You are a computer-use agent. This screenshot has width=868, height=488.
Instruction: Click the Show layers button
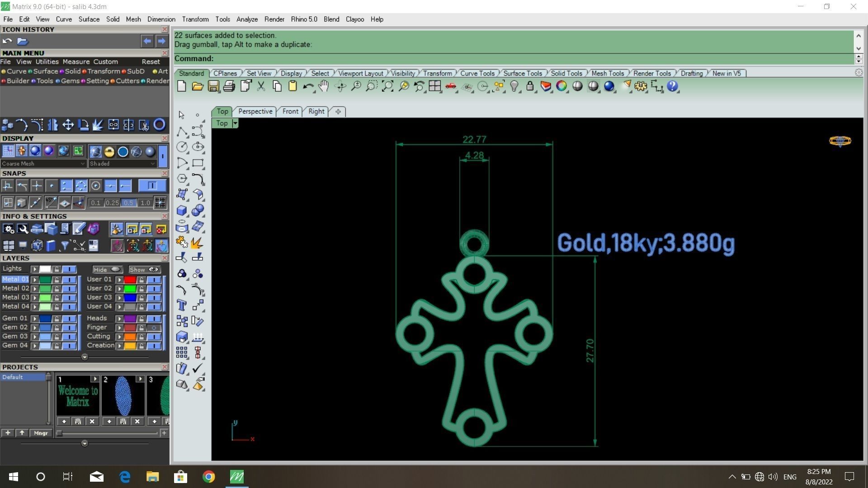144,269
